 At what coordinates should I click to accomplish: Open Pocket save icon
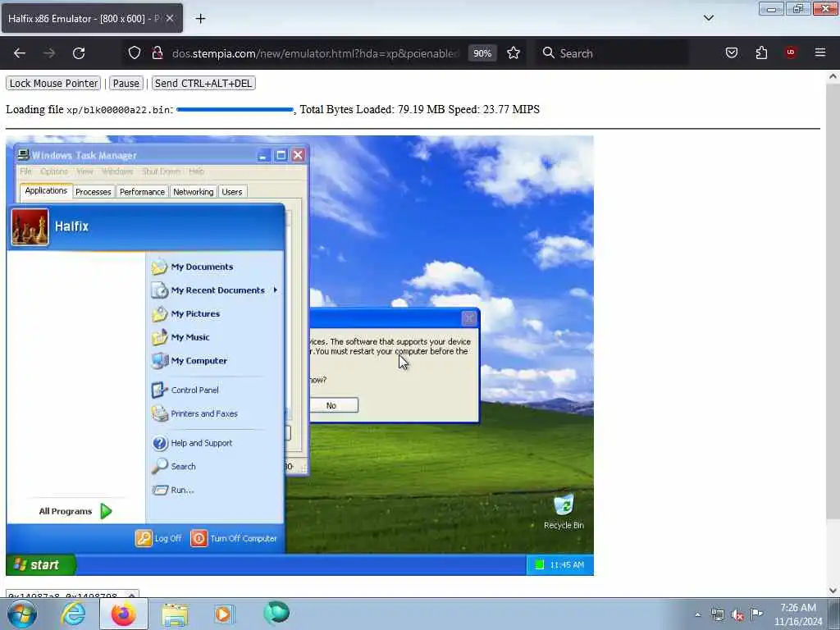pos(732,53)
